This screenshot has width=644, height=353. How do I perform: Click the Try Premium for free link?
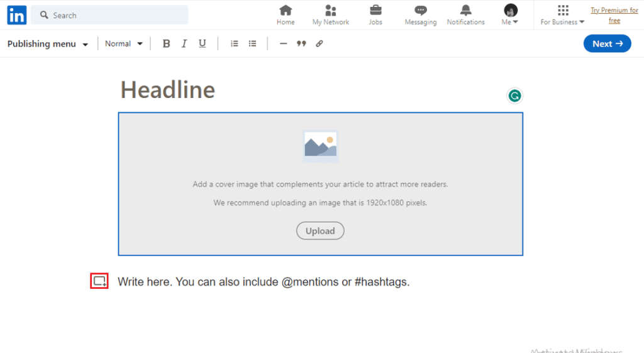[614, 15]
